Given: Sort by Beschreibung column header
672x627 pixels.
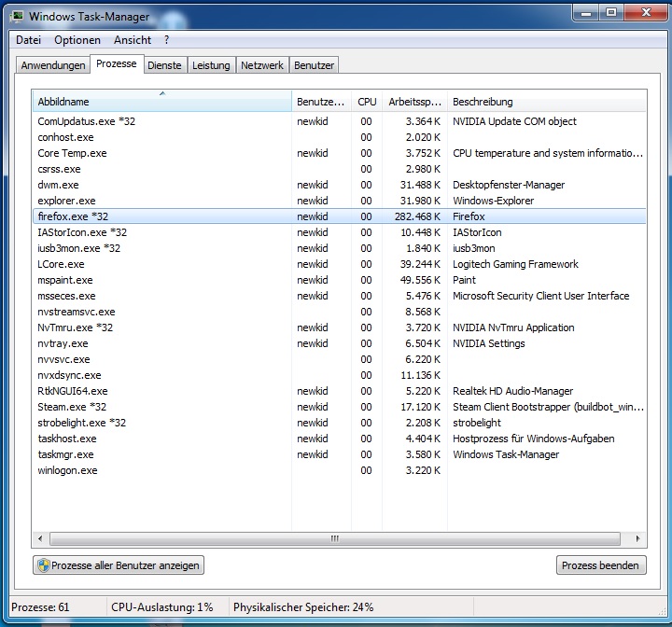Looking at the screenshot, I should point(547,102).
